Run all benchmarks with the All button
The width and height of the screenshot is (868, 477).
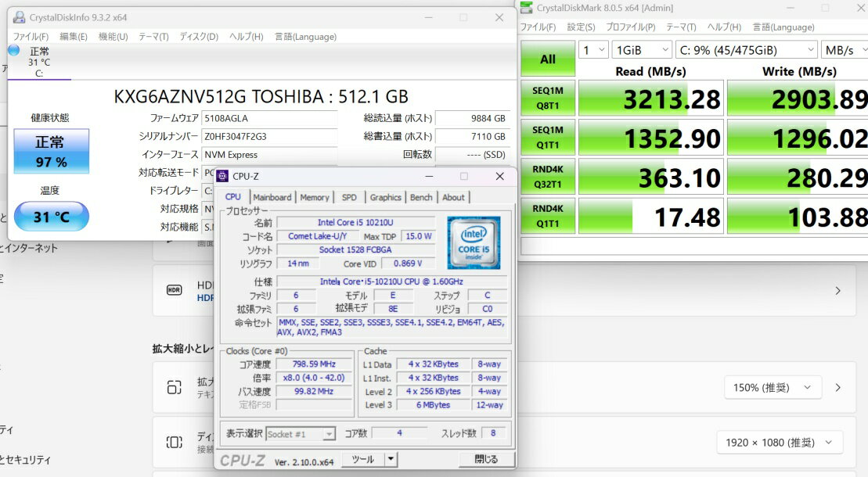tap(548, 59)
